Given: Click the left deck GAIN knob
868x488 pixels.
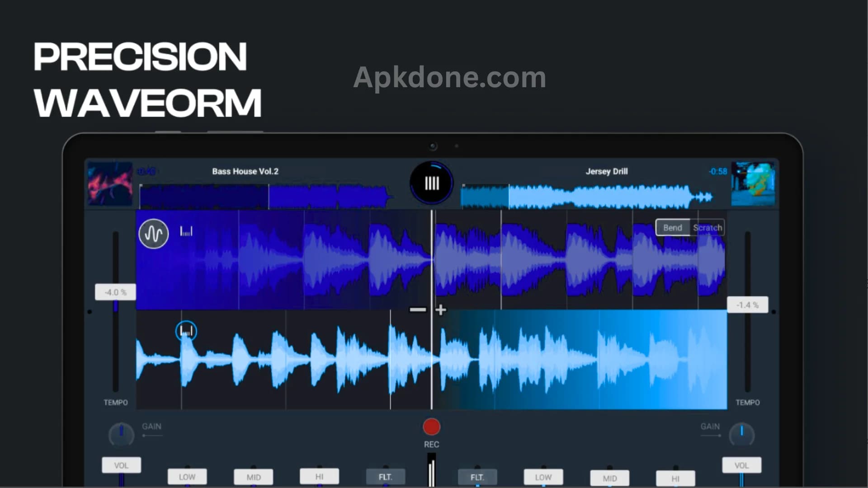Looking at the screenshot, I should click(x=121, y=434).
